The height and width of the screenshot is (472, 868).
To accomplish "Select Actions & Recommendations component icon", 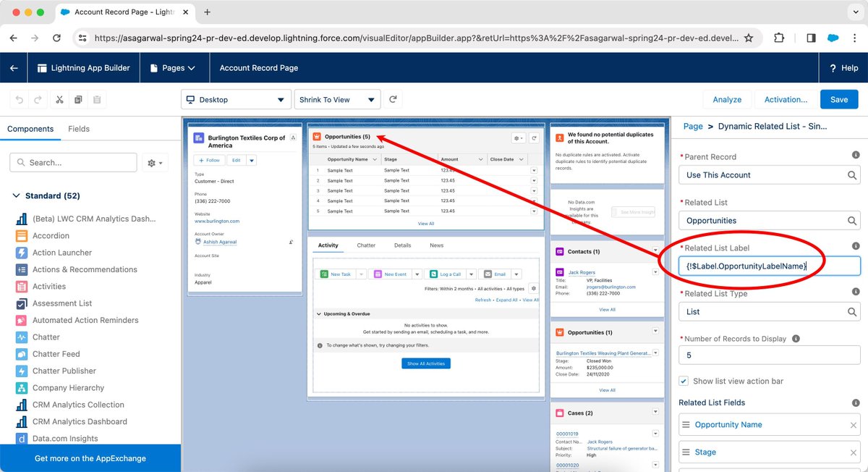I will 21,269.
